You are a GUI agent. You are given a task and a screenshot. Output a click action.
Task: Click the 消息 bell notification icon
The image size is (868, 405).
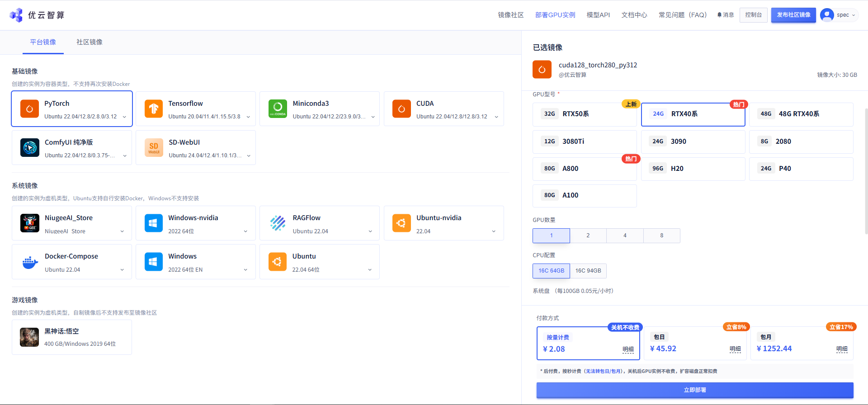(719, 15)
